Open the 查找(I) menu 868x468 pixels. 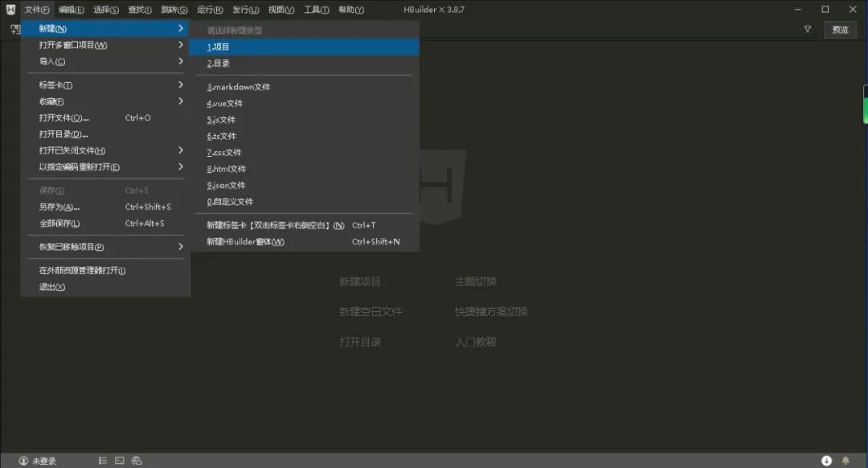click(140, 10)
